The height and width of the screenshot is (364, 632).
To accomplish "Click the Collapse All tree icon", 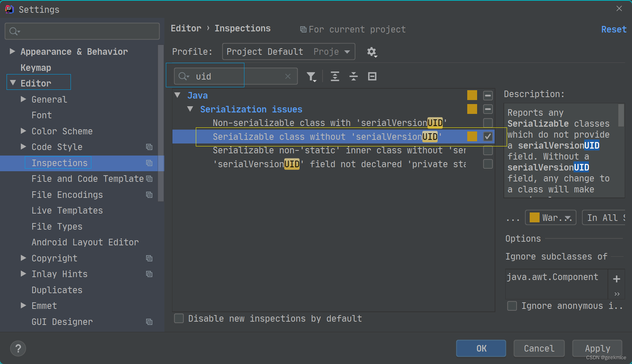I will coord(354,76).
